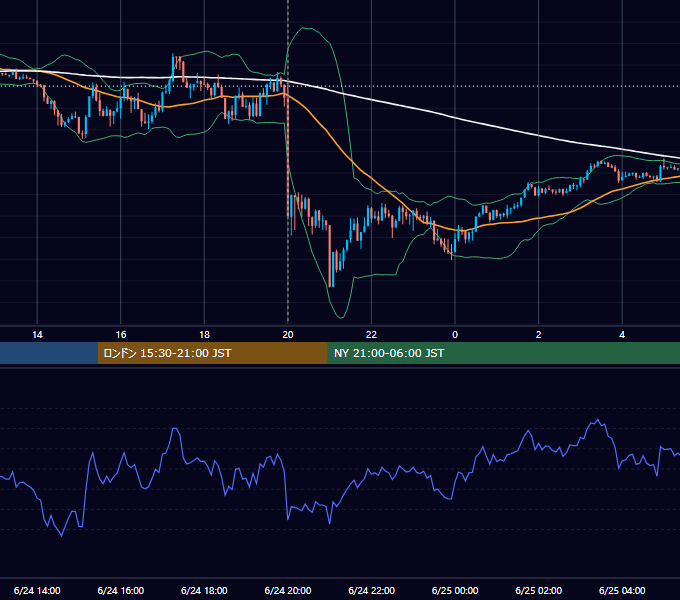Viewport: 680px width, 600px height.
Task: Click the oscillator peak near 6/25 03:30
Action: click(x=598, y=420)
